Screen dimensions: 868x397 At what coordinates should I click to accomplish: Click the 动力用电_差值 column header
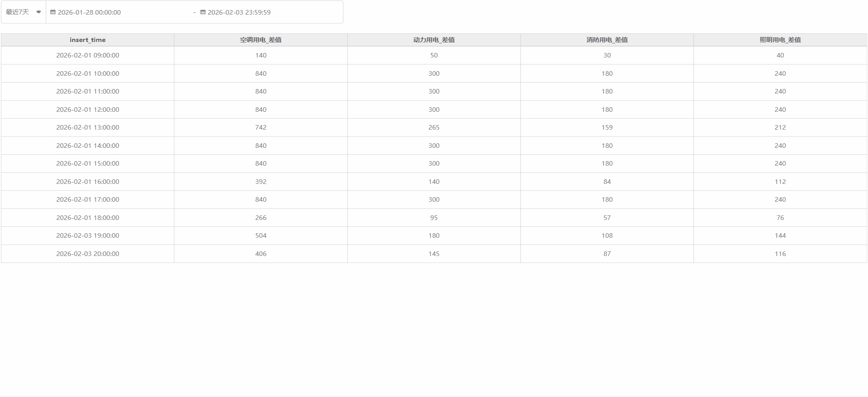tap(434, 40)
